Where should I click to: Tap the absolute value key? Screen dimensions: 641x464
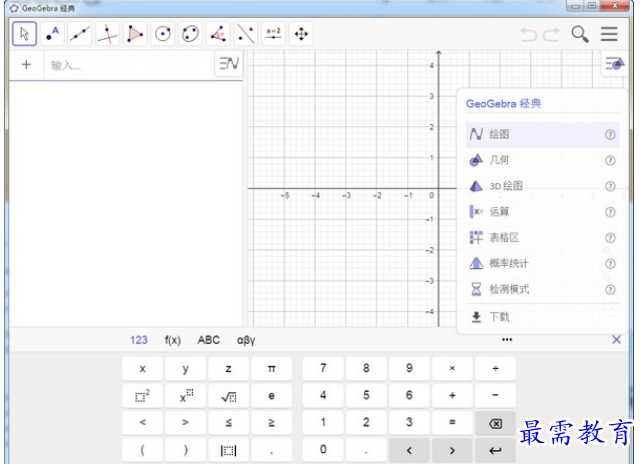[x=229, y=450]
